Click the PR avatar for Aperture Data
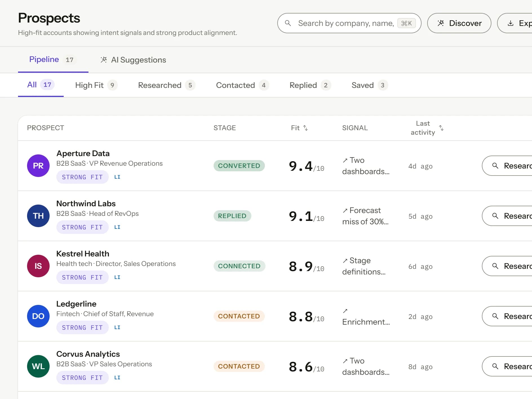Viewport: 532px width, 399px height. tap(38, 166)
